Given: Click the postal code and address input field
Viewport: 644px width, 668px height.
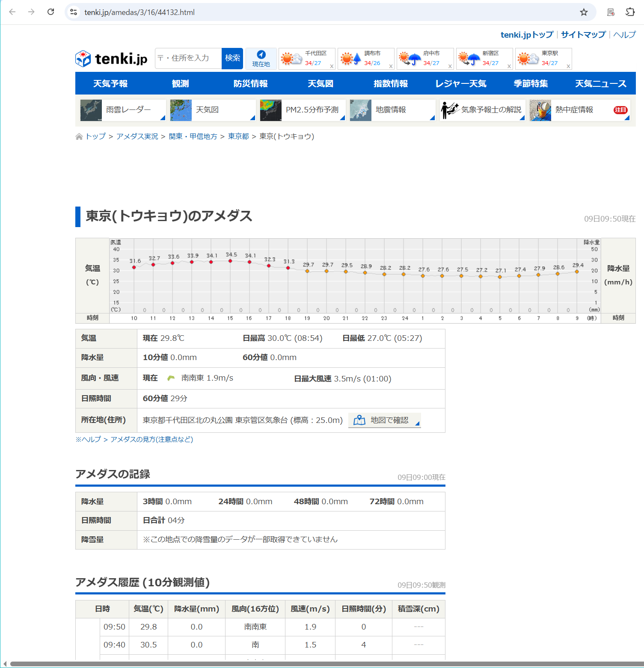Looking at the screenshot, I should click(188, 58).
